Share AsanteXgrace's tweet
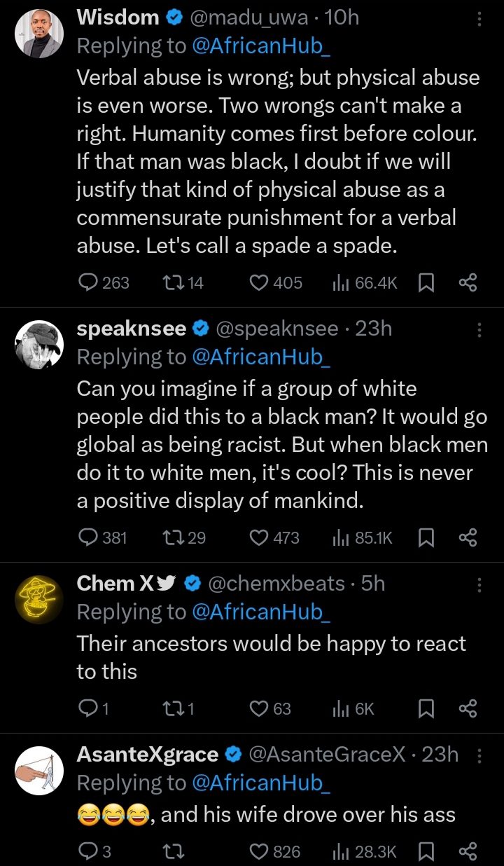Screen dimensions: 504x866 point(468,851)
